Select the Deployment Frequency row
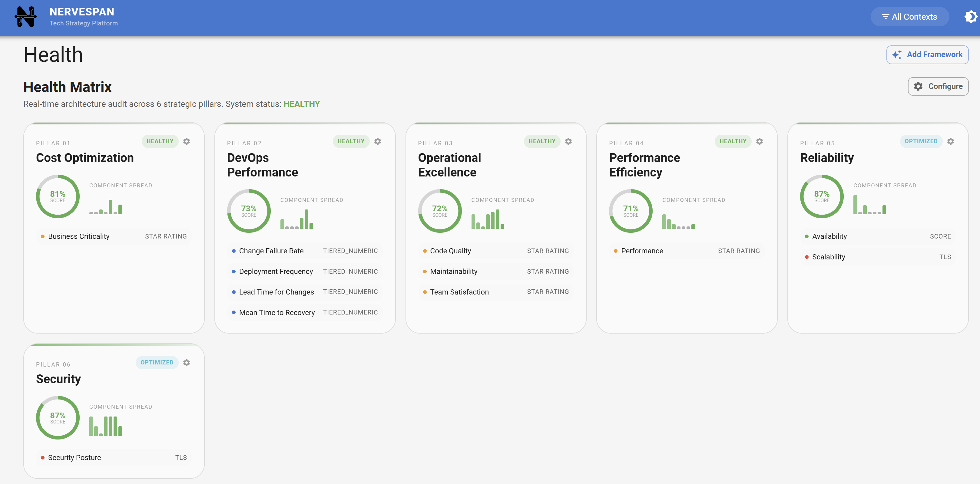Screen dimensions: 980x484 (x=305, y=272)
